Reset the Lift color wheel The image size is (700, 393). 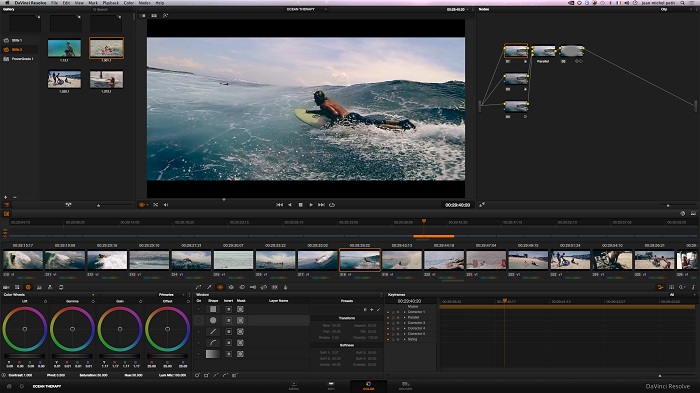(x=46, y=301)
